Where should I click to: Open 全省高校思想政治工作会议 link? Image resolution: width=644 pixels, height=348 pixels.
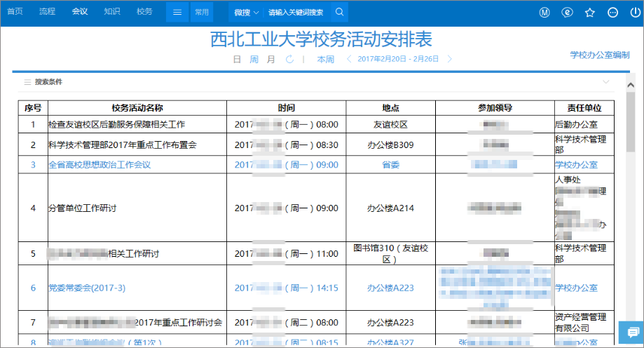pyautogui.click(x=100, y=165)
